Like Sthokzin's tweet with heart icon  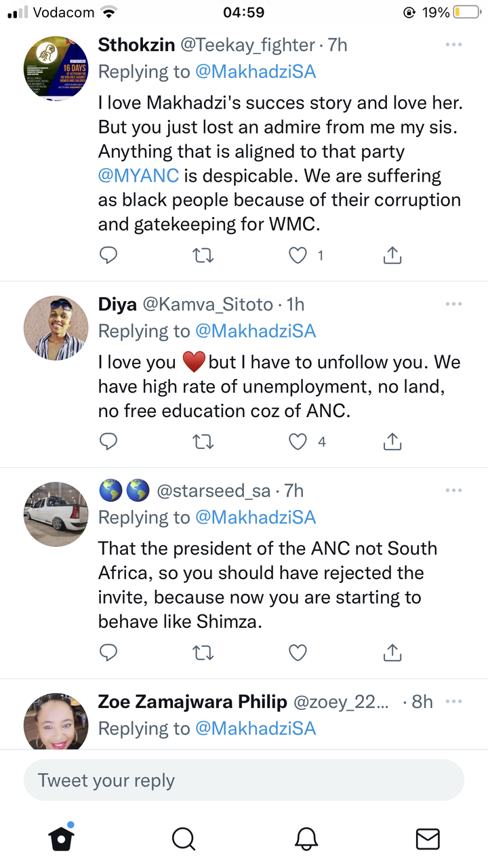pos(298,256)
